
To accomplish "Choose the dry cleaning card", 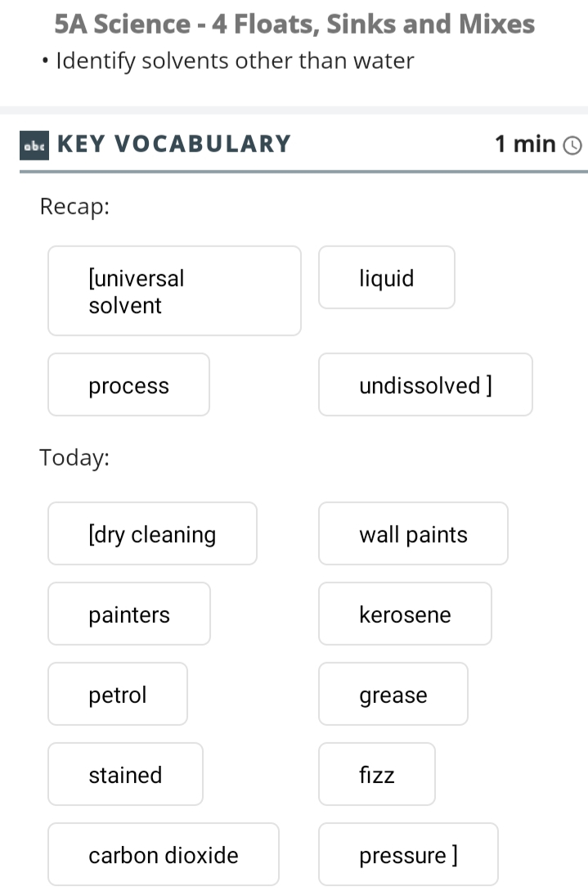I will click(x=152, y=534).
